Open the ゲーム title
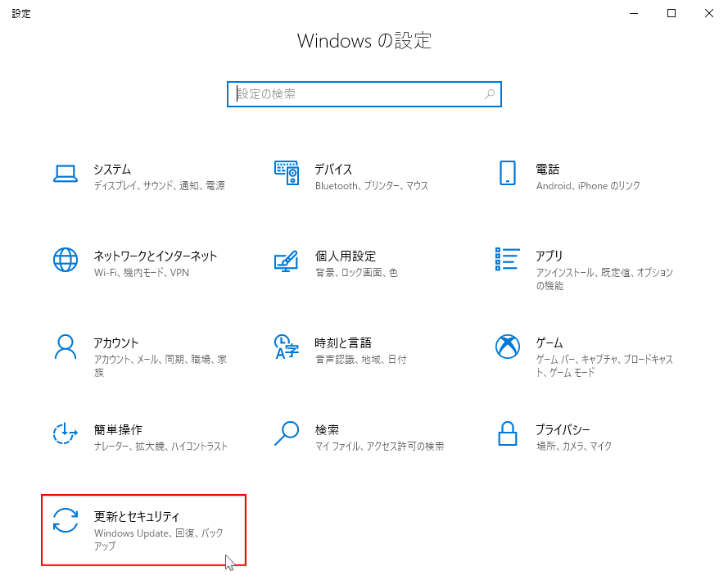 tap(549, 342)
